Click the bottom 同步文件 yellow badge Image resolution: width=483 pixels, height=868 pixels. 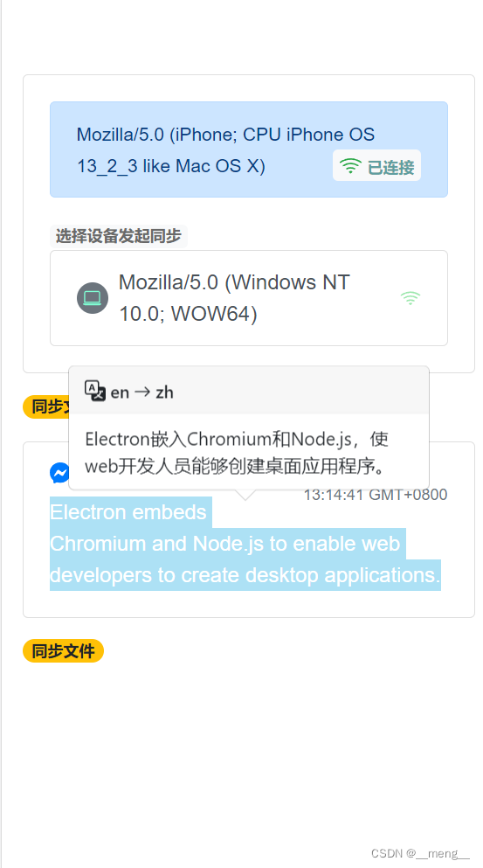63,651
